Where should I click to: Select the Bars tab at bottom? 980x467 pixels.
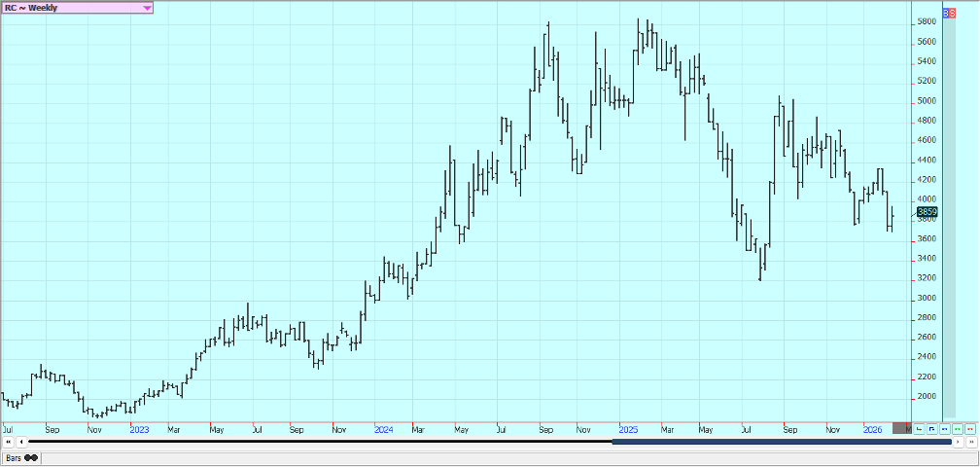point(19,457)
